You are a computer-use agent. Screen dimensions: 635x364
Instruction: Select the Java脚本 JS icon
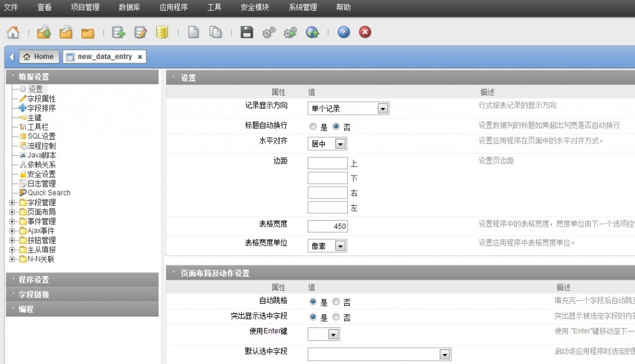point(22,154)
